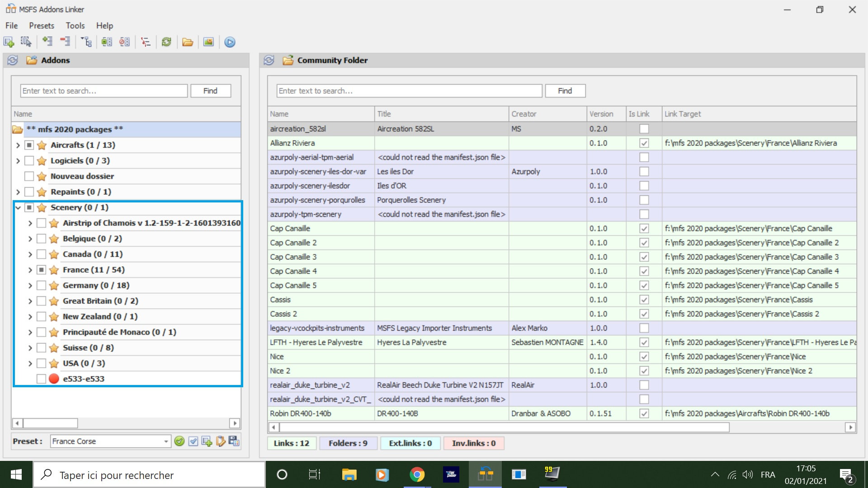The width and height of the screenshot is (868, 488).
Task: Tick the e533-e533 addon checkbox
Action: click(x=41, y=379)
